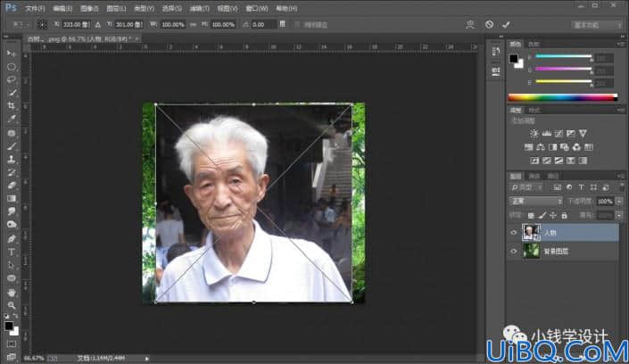The height and width of the screenshot is (364, 629).
Task: Click the foreground color swatch in toolbox
Action: click(x=8, y=326)
